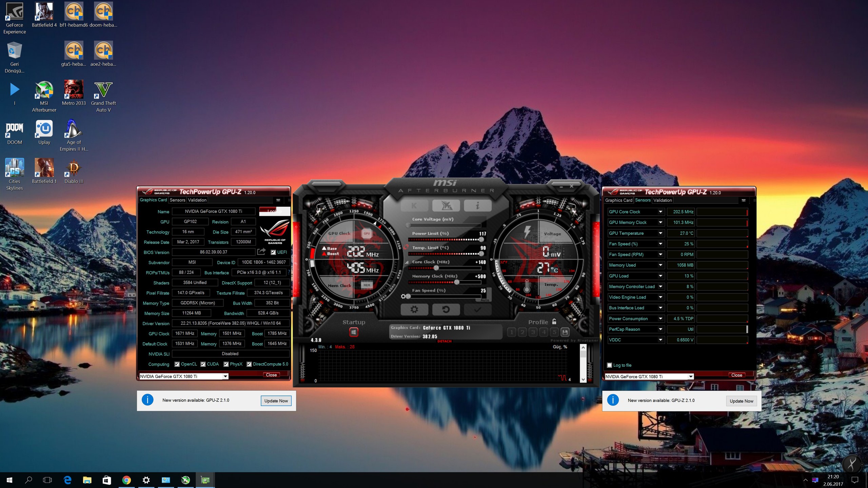Open Cities Skylines desktop shortcut
The image size is (868, 488).
(x=15, y=174)
